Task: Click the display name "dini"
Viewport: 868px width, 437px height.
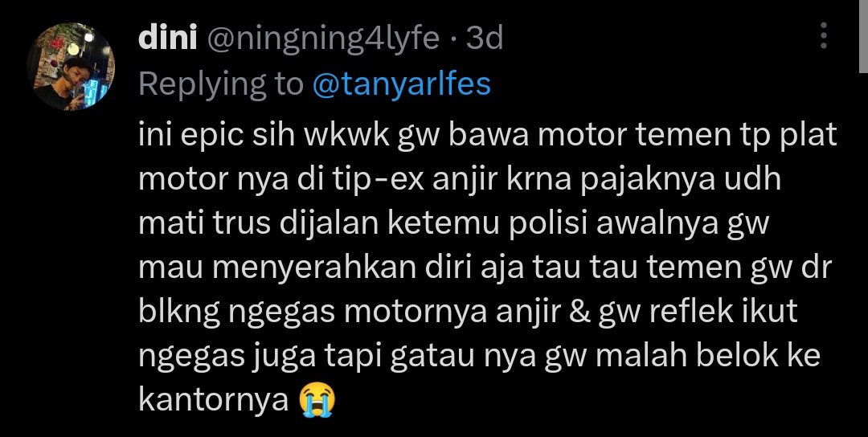Action: click(168, 39)
